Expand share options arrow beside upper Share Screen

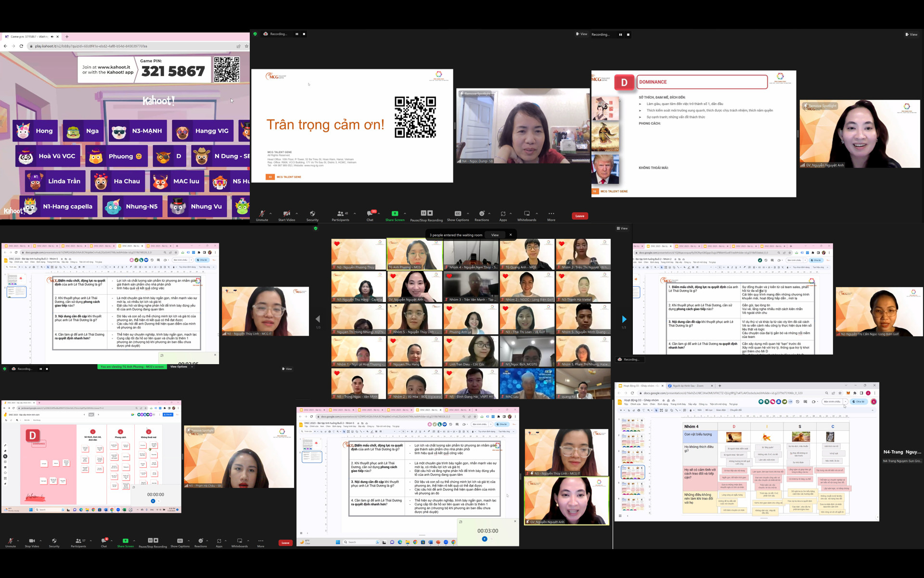pos(405,213)
